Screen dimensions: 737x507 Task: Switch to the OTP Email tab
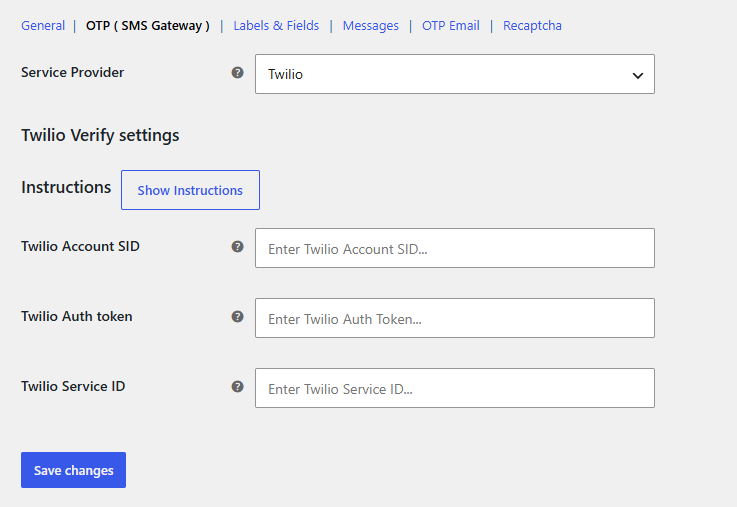(450, 25)
